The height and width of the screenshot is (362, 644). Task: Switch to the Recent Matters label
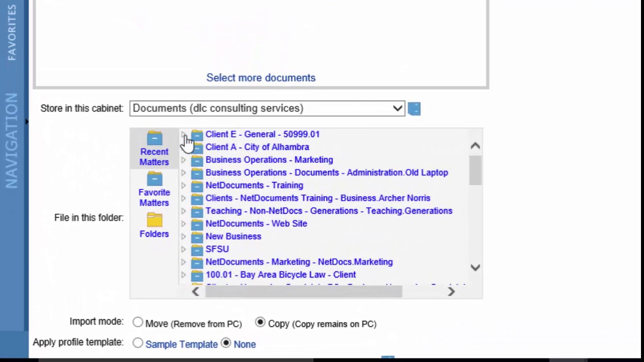(x=154, y=157)
